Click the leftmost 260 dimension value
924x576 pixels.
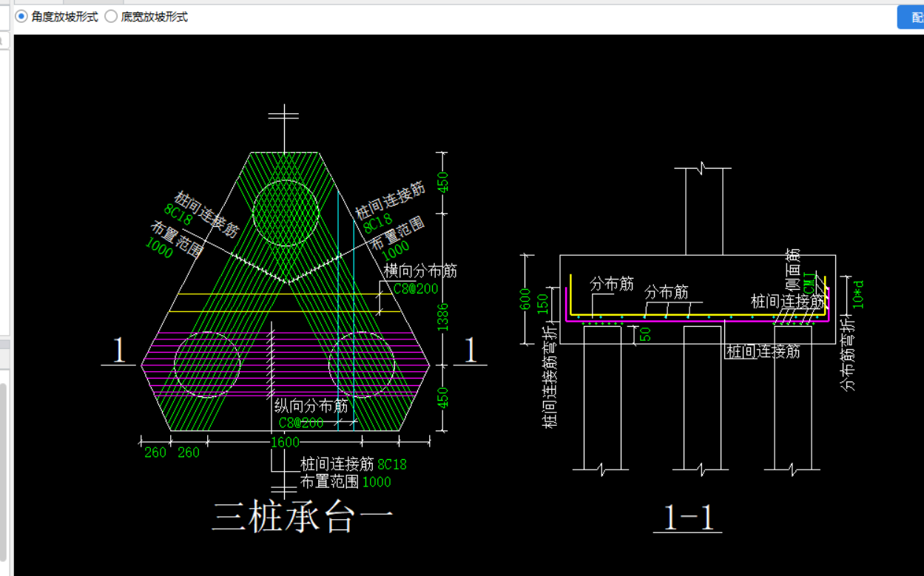coord(155,452)
